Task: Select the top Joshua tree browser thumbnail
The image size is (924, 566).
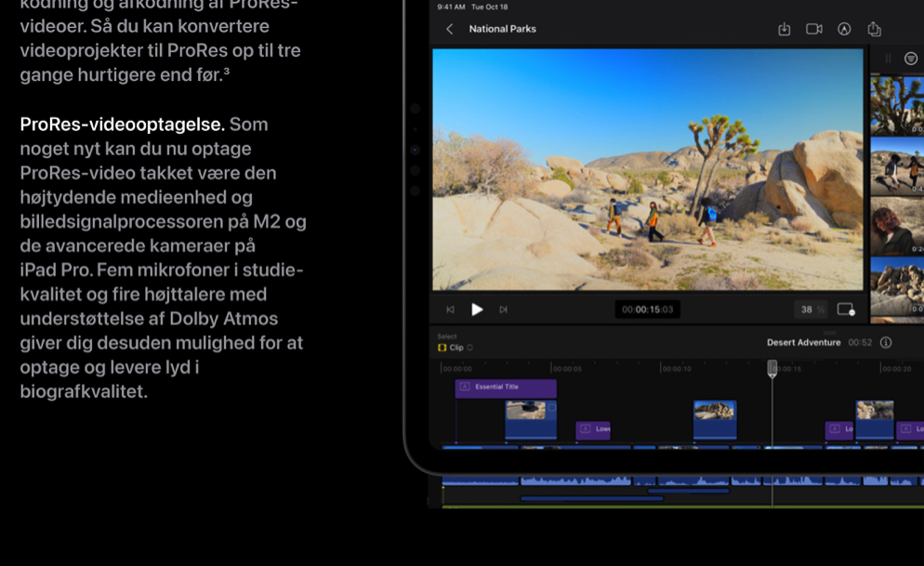Action: tap(897, 104)
